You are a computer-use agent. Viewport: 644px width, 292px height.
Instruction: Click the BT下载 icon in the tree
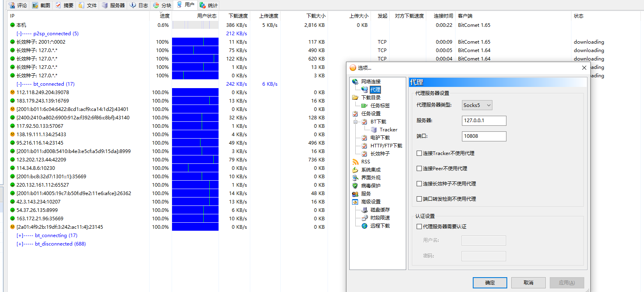click(365, 122)
